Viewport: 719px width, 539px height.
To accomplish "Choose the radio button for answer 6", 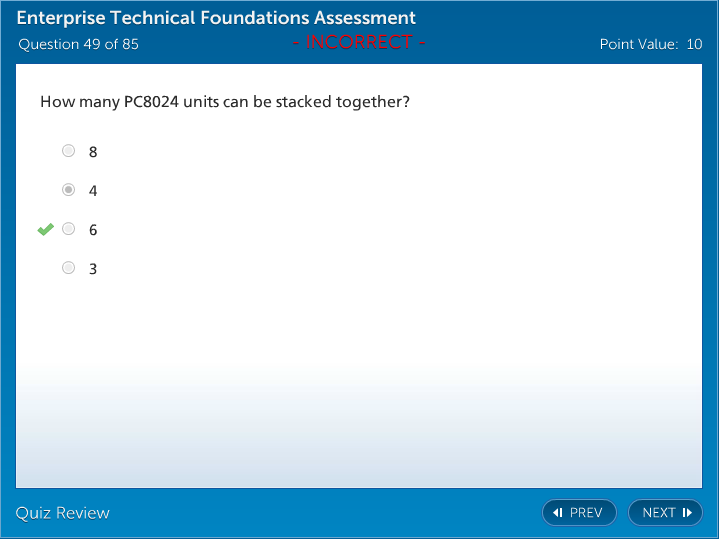I will pos(68,229).
